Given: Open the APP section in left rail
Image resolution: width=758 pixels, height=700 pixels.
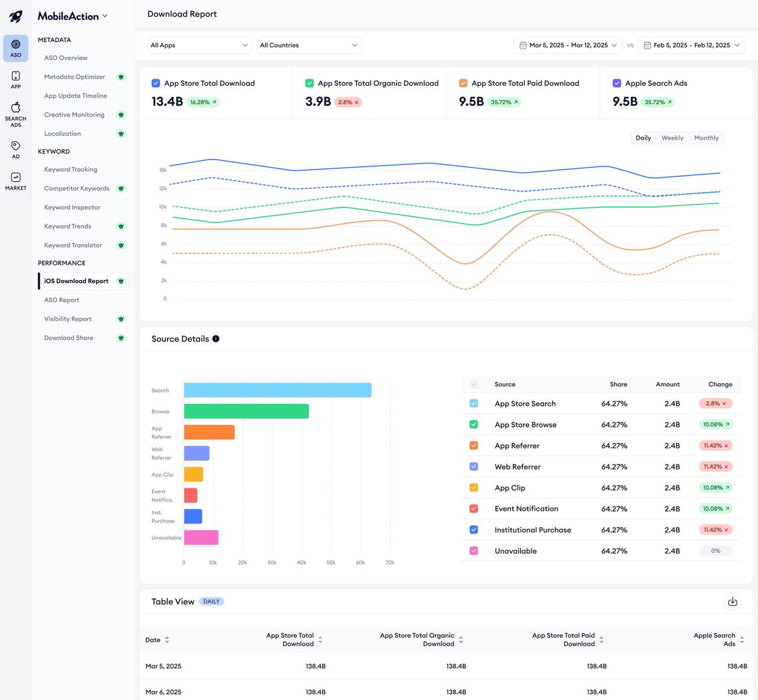Looking at the screenshot, I should click(x=16, y=80).
